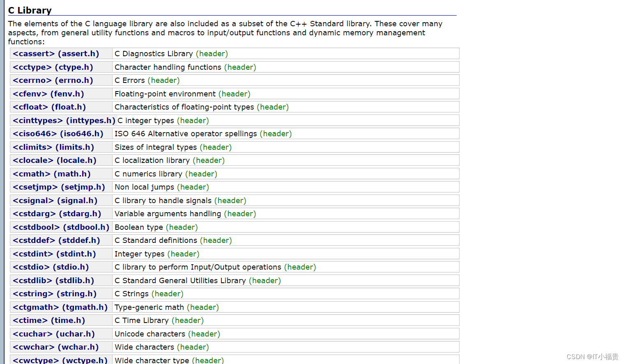Click 'C Time Library' description text
The image size is (625, 364).
142,321
